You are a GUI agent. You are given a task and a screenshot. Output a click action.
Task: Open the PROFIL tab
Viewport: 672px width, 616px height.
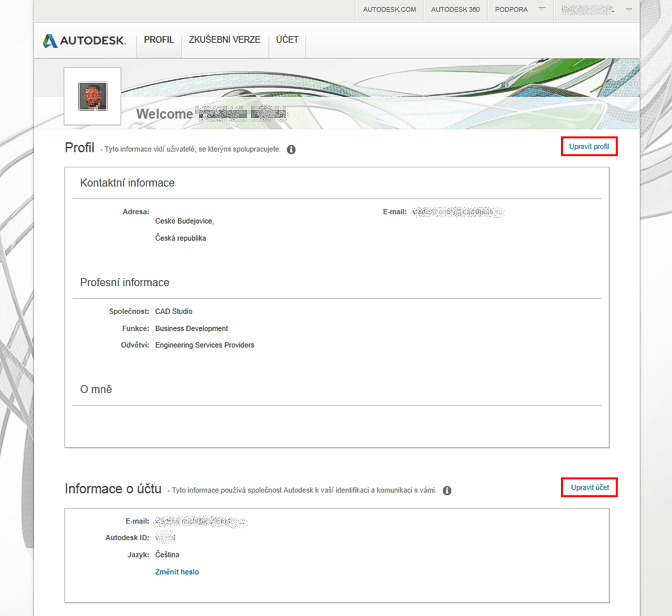(159, 40)
